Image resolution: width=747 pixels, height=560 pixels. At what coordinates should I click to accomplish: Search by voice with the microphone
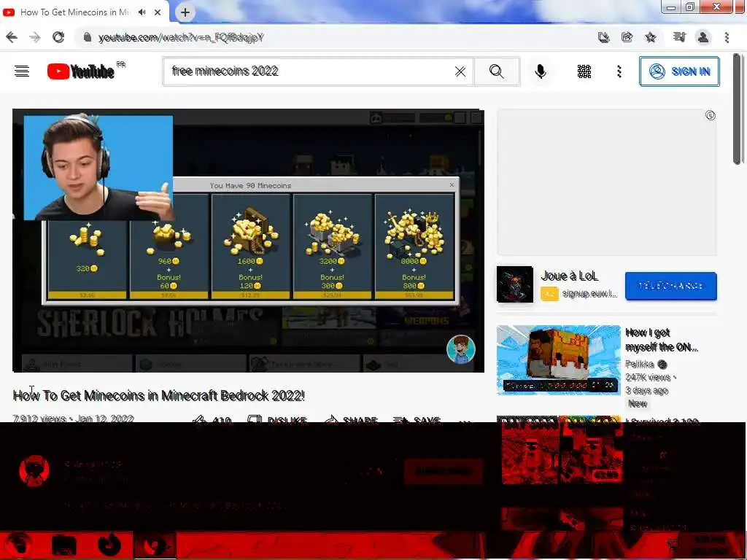(x=541, y=71)
